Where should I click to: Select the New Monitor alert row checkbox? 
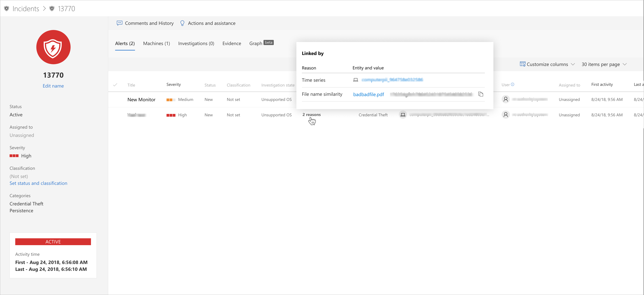[115, 100]
